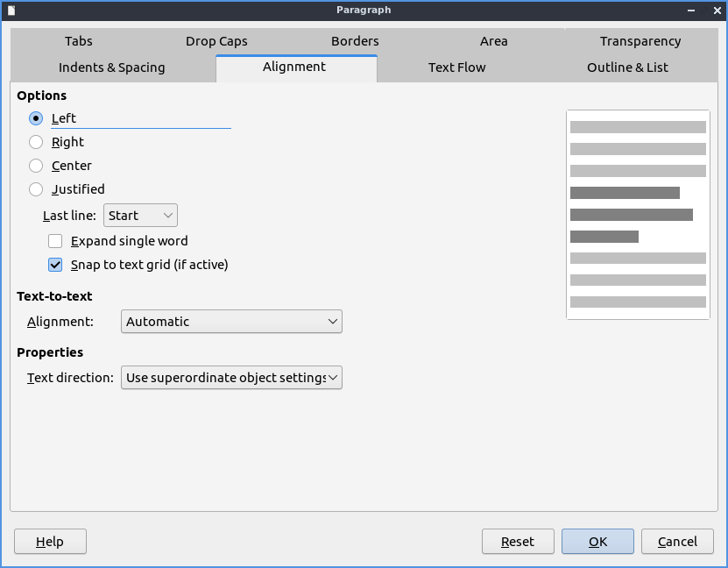Viewport: 728px width, 568px height.
Task: Disable Snap to text grid checkbox
Action: point(55,265)
